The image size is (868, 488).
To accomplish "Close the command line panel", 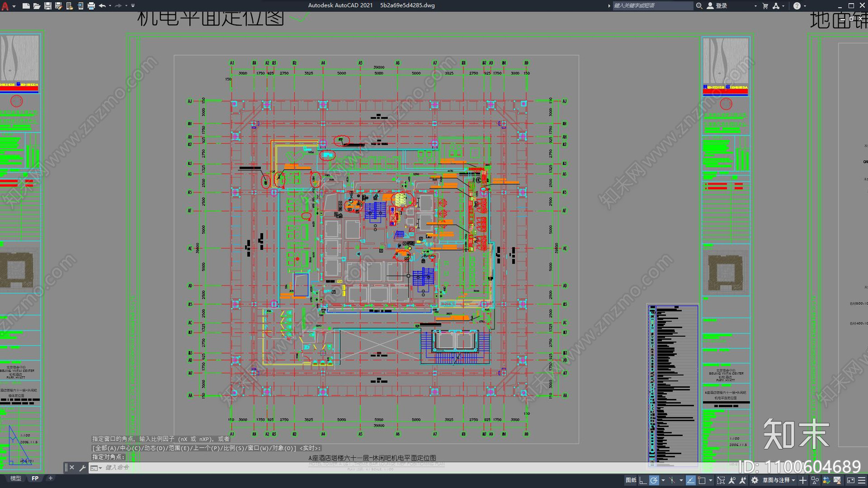I will [x=72, y=467].
